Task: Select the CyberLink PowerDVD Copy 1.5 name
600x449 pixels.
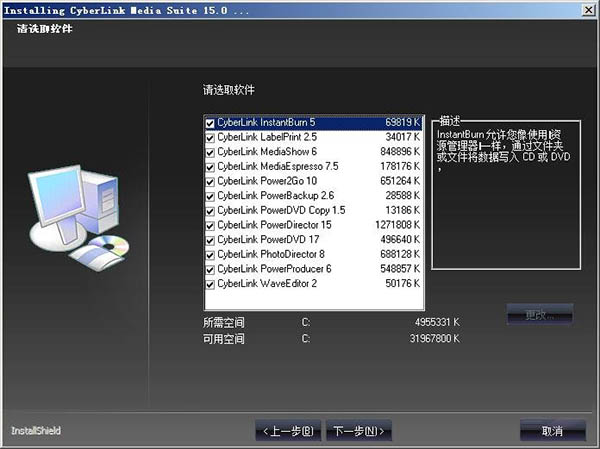Action: [x=281, y=210]
